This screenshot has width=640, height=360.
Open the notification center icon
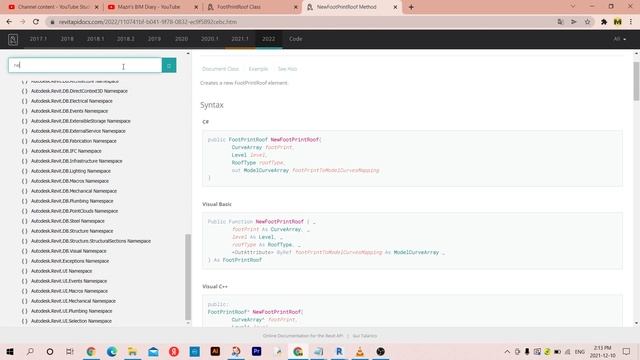tap(627, 351)
